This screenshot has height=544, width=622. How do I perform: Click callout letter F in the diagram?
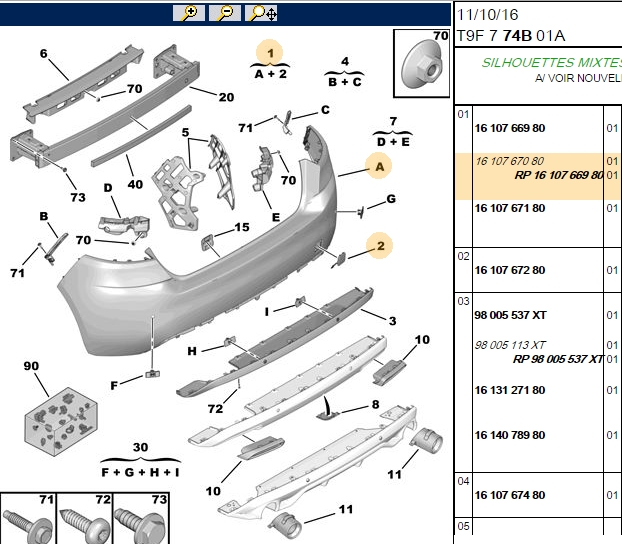tap(114, 385)
